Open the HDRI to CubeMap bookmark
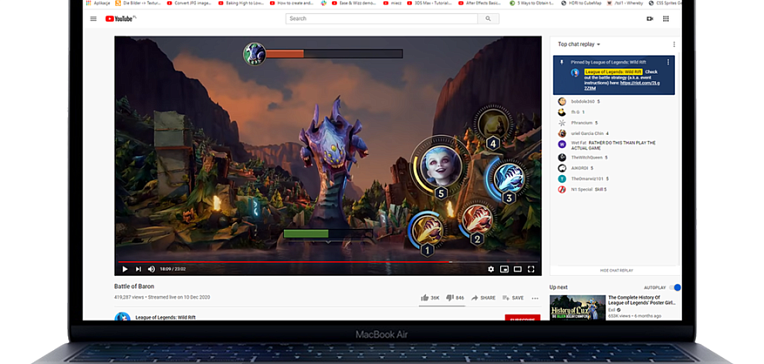The width and height of the screenshot is (764, 364). tap(581, 3)
